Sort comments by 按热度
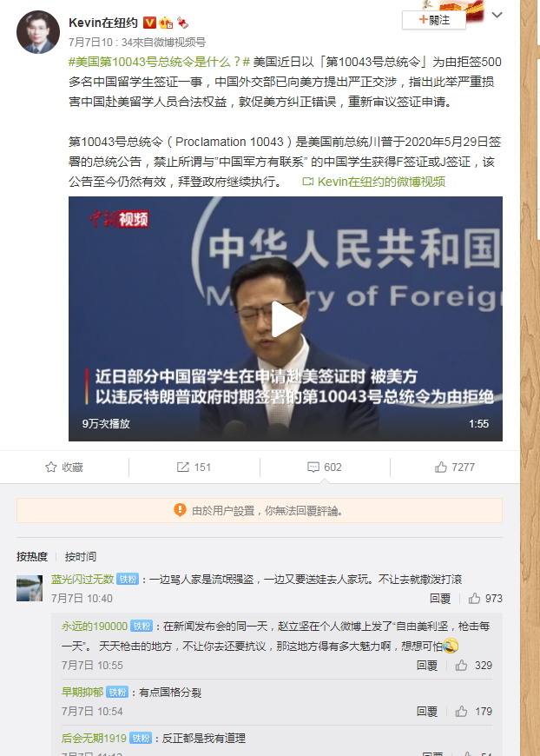This screenshot has width=540, height=756. click(32, 556)
